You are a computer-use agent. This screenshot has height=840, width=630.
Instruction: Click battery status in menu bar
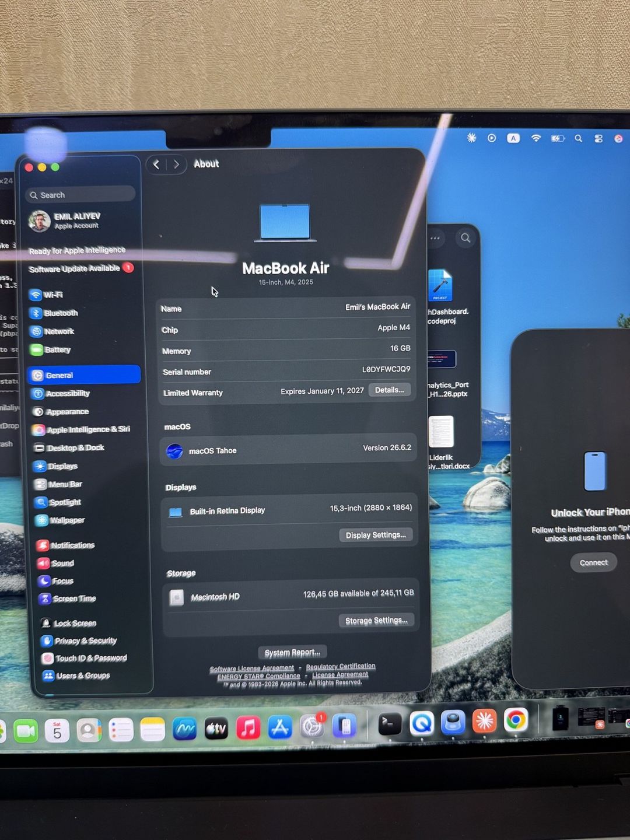[x=558, y=138]
